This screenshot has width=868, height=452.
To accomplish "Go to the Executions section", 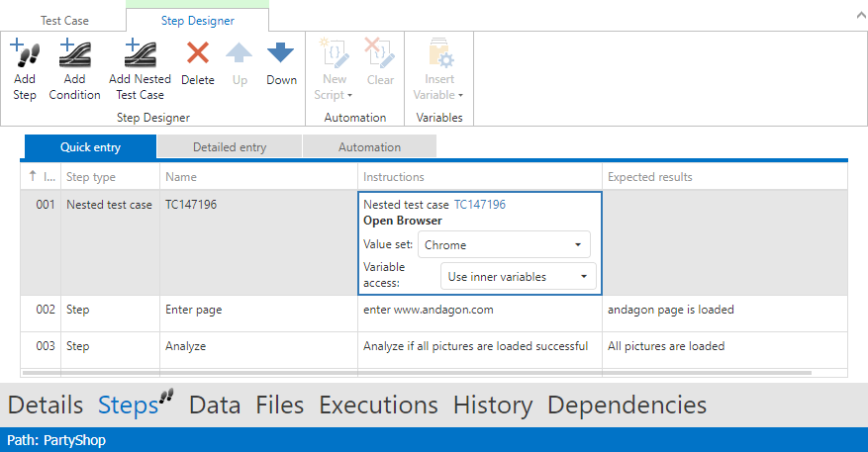I will click(x=378, y=405).
